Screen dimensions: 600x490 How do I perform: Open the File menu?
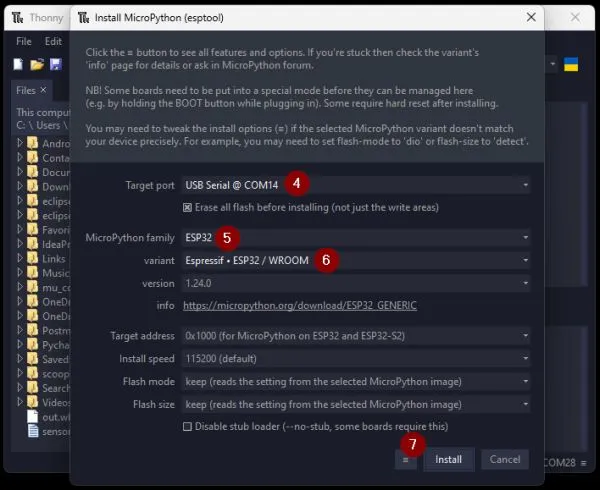coord(24,42)
